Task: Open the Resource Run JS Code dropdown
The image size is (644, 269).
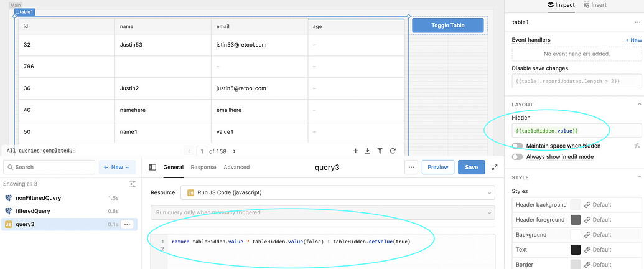Action: tap(338, 192)
